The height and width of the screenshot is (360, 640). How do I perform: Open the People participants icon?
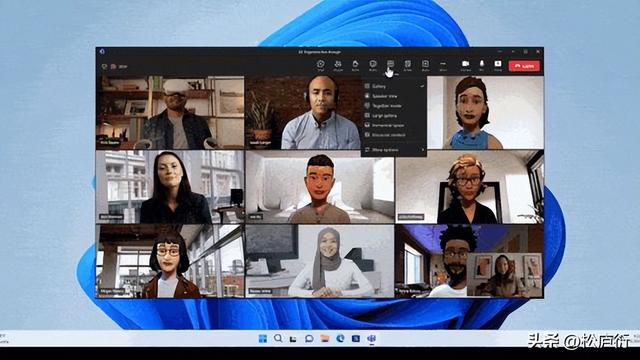[338, 64]
